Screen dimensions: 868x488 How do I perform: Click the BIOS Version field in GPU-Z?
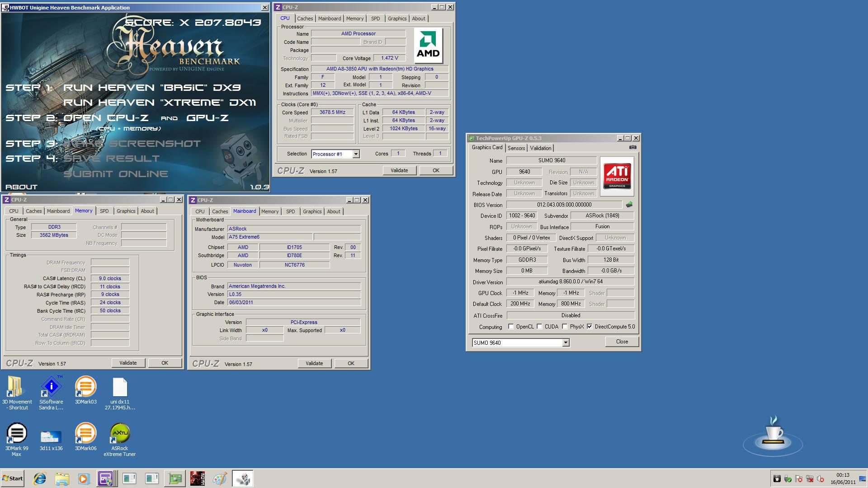(x=564, y=205)
